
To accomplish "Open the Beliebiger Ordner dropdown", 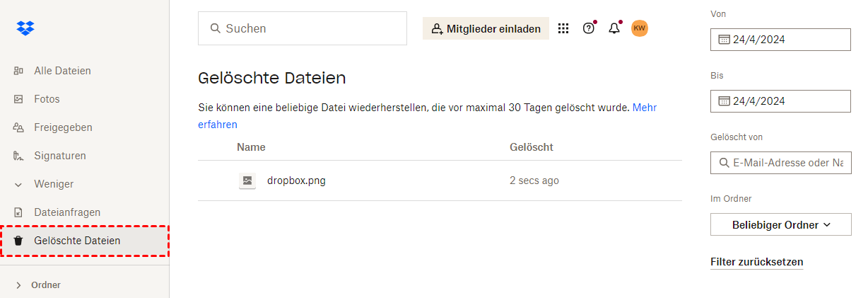I will (780, 225).
